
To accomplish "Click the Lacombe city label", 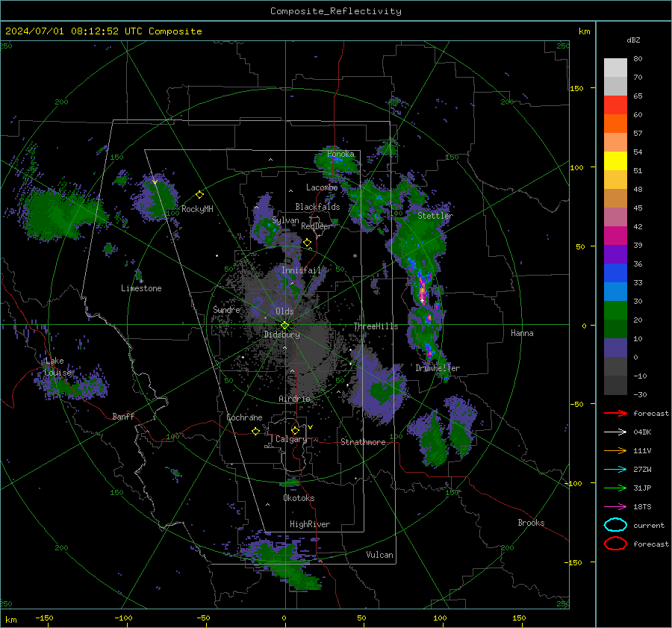I will (322, 187).
